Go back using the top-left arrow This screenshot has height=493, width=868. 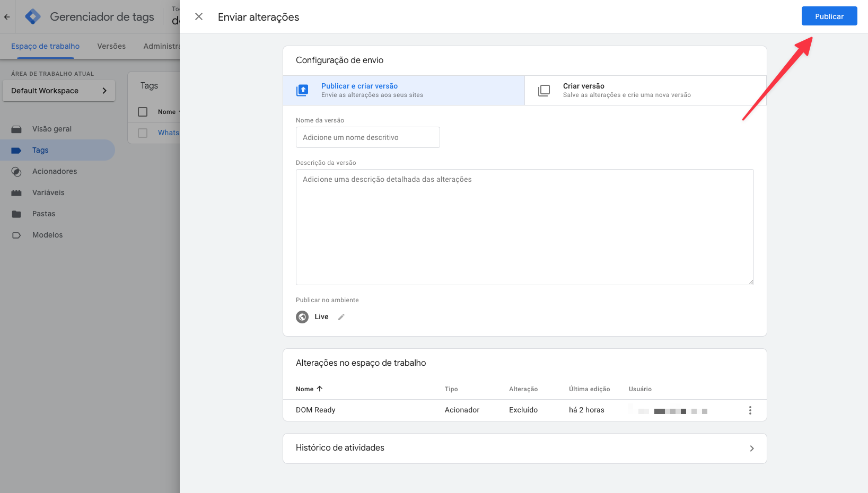click(x=7, y=17)
